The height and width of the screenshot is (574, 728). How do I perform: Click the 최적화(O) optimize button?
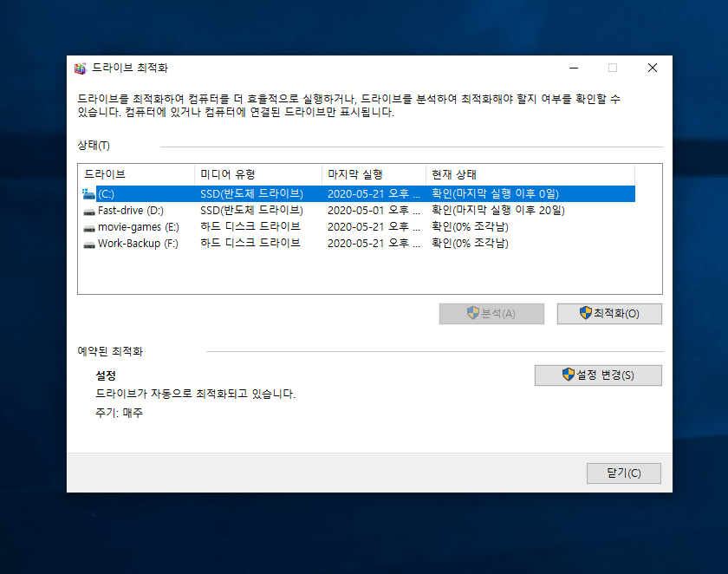[x=609, y=314]
